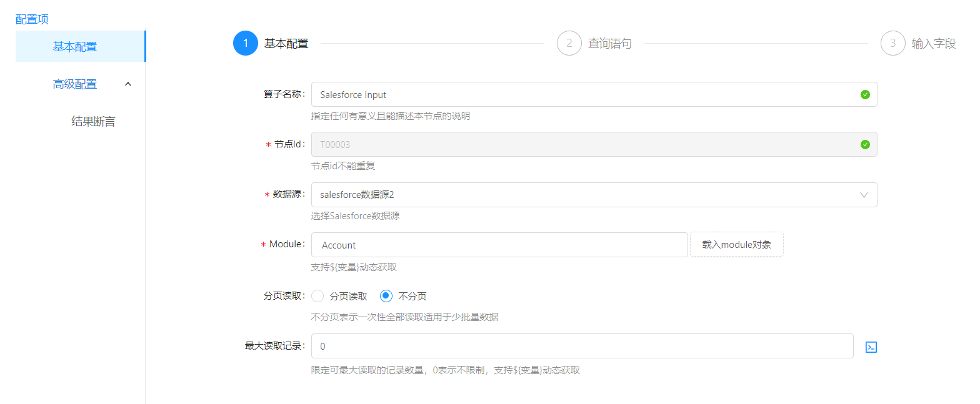This screenshot has height=404, width=980.
Task: Click the 配置项 heading text
Action: pyautogui.click(x=32, y=19)
